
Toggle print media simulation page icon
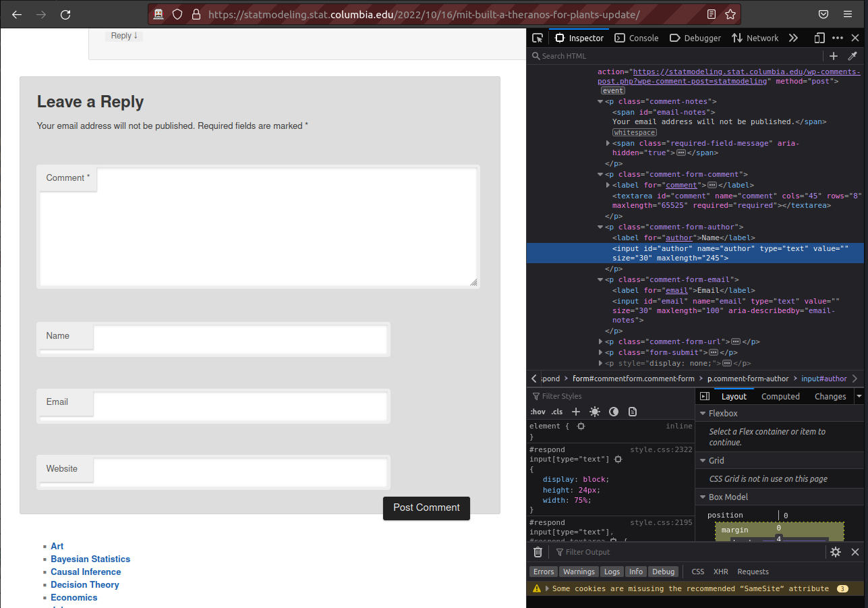pyautogui.click(x=633, y=412)
